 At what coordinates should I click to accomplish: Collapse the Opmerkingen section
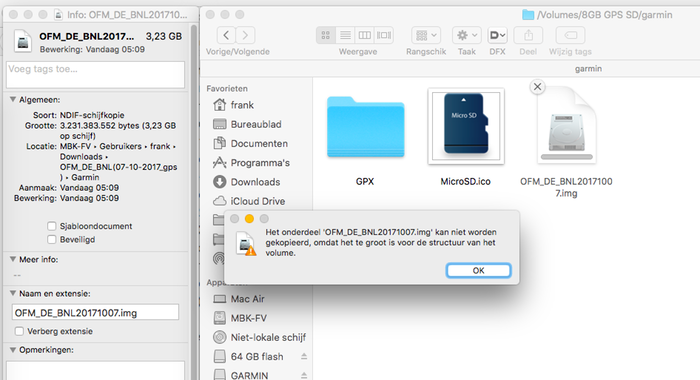[13, 350]
